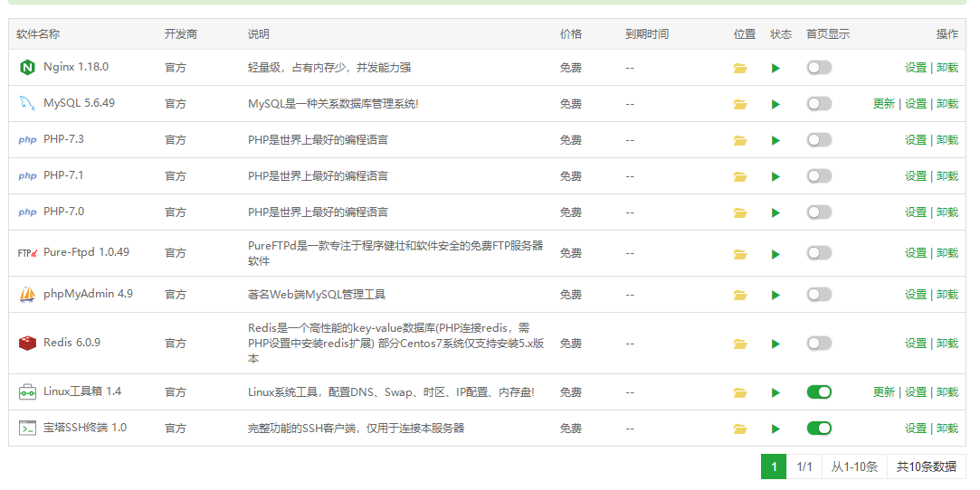Image resolution: width=980 pixels, height=490 pixels.
Task: Click the PHP-7.0 green play status icon
Action: click(x=775, y=212)
